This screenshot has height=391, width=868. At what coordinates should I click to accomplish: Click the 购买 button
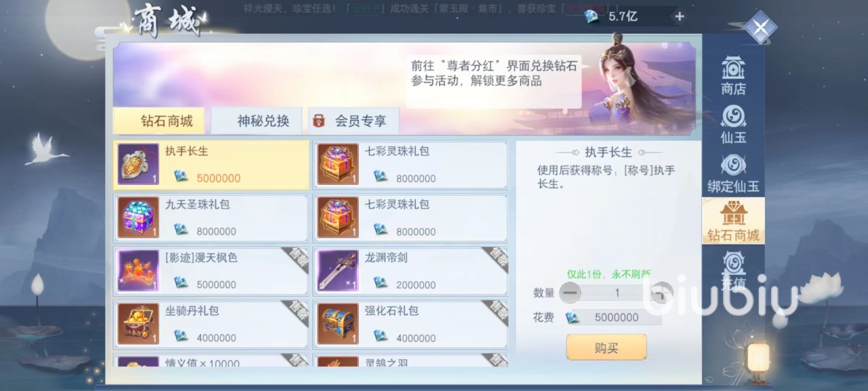coord(606,348)
